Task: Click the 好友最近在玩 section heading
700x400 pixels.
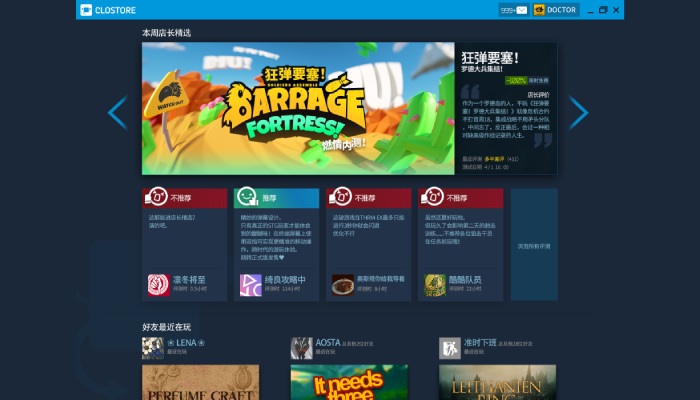Action: [x=167, y=327]
